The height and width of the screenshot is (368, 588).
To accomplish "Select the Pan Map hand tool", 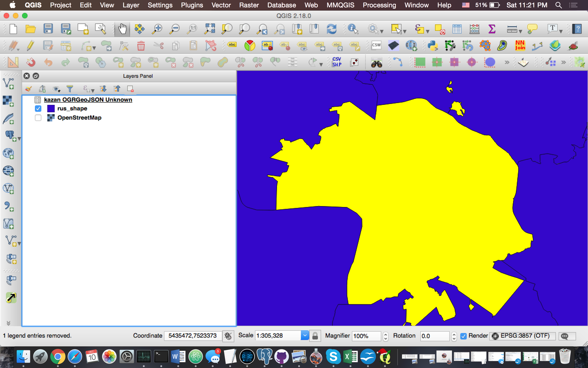I will point(122,29).
